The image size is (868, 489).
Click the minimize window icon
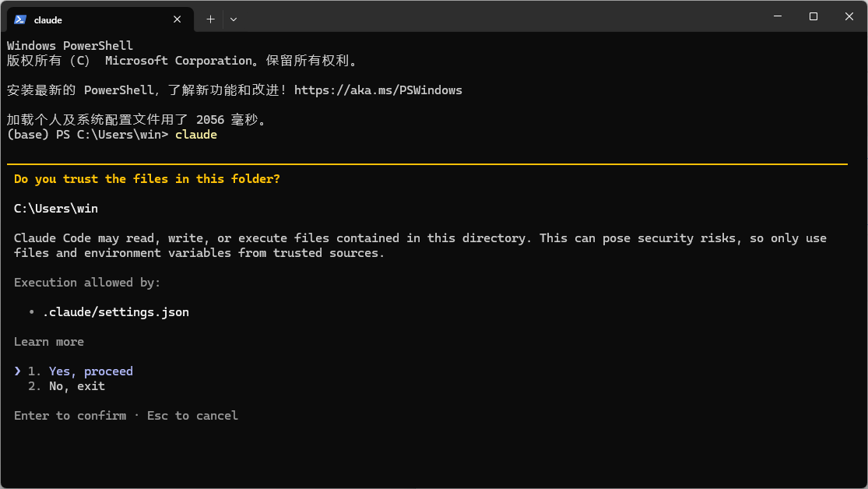[776, 16]
